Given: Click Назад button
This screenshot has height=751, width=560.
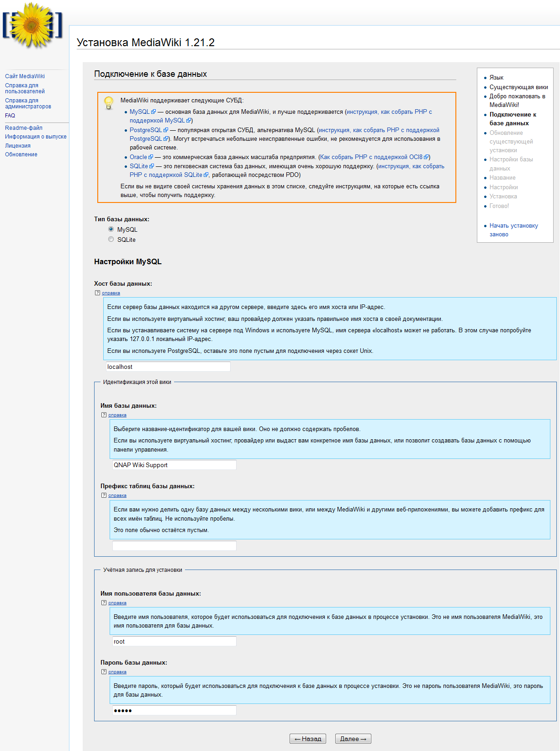Looking at the screenshot, I should tap(308, 739).
